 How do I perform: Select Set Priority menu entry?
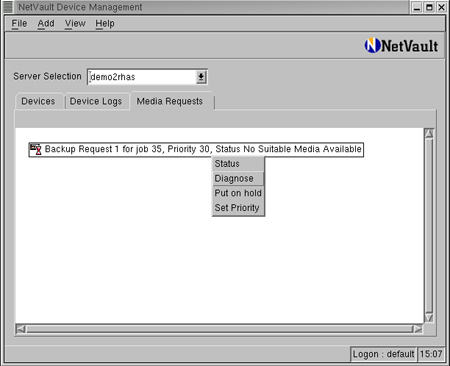(238, 208)
